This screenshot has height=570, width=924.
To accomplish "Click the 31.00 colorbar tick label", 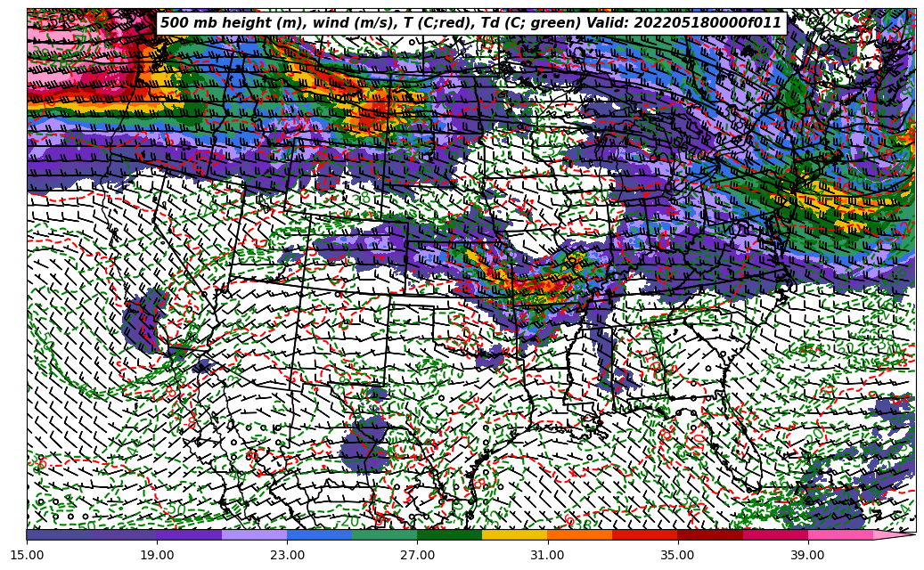I will point(547,555).
